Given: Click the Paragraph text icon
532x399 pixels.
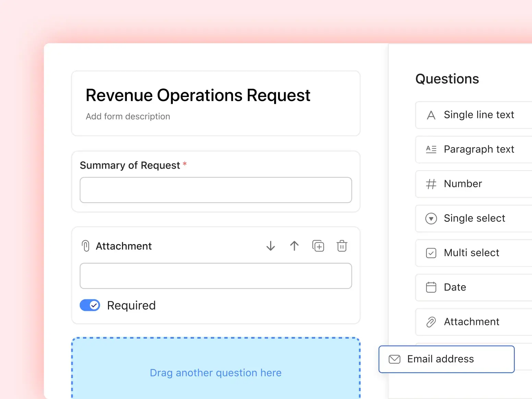Looking at the screenshot, I should coord(431,149).
